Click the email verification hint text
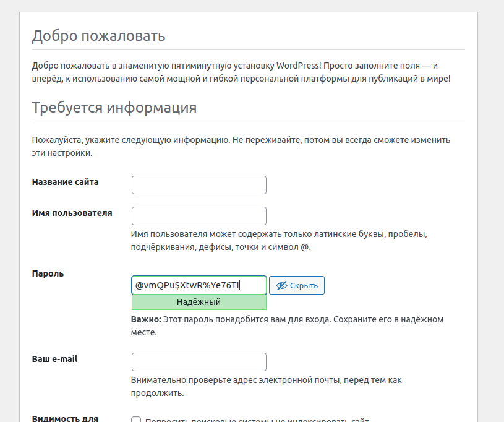This screenshot has width=504, height=422. pyautogui.click(x=267, y=386)
